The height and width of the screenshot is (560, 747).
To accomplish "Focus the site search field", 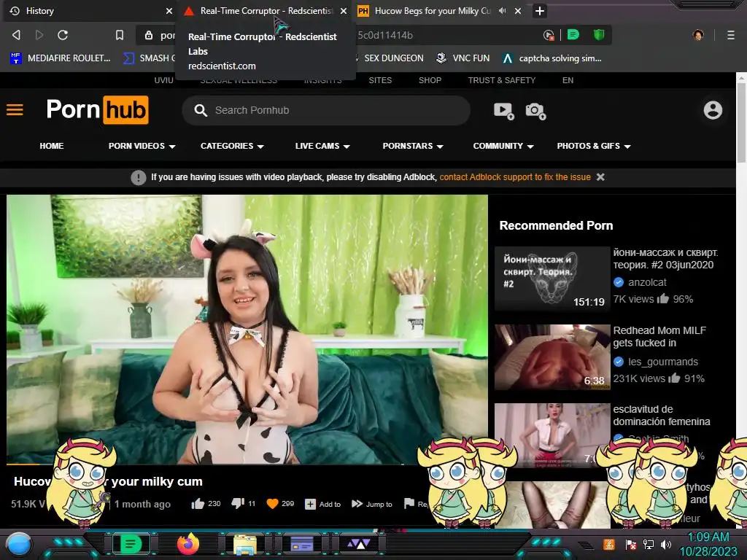I will pyautogui.click(x=326, y=111).
